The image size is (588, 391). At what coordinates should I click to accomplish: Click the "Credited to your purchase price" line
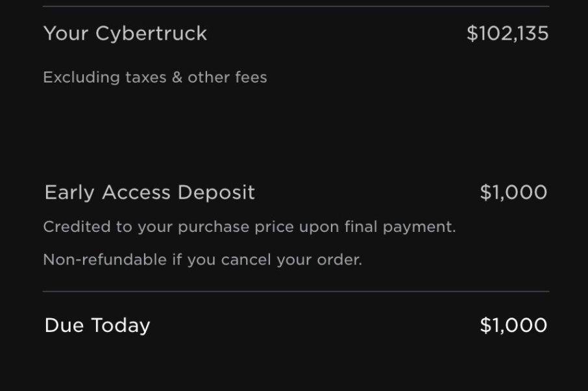[x=249, y=227]
